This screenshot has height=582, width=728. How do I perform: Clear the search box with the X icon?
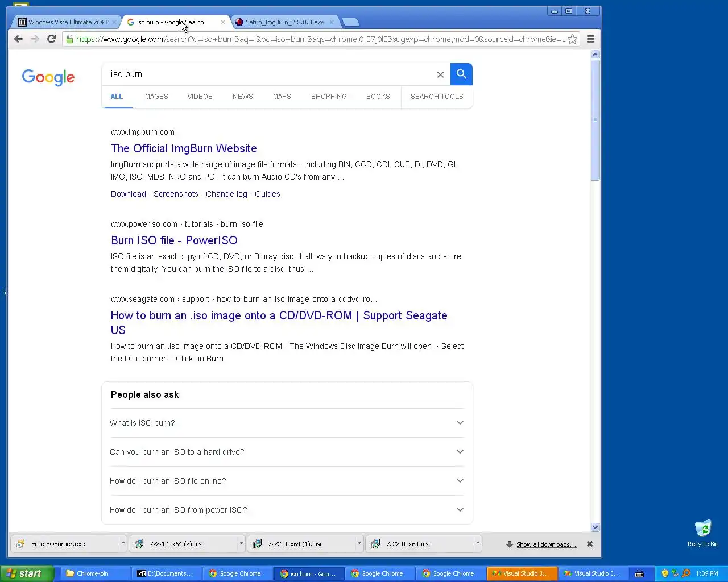(440, 74)
